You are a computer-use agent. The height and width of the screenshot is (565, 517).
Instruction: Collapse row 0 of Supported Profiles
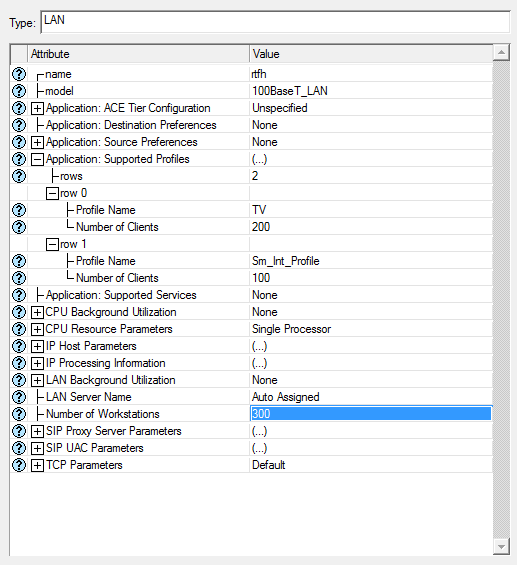52,193
